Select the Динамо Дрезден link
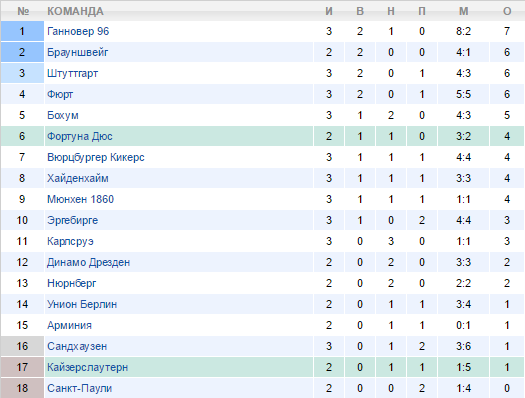This screenshot has width=525, height=398. click(x=88, y=262)
